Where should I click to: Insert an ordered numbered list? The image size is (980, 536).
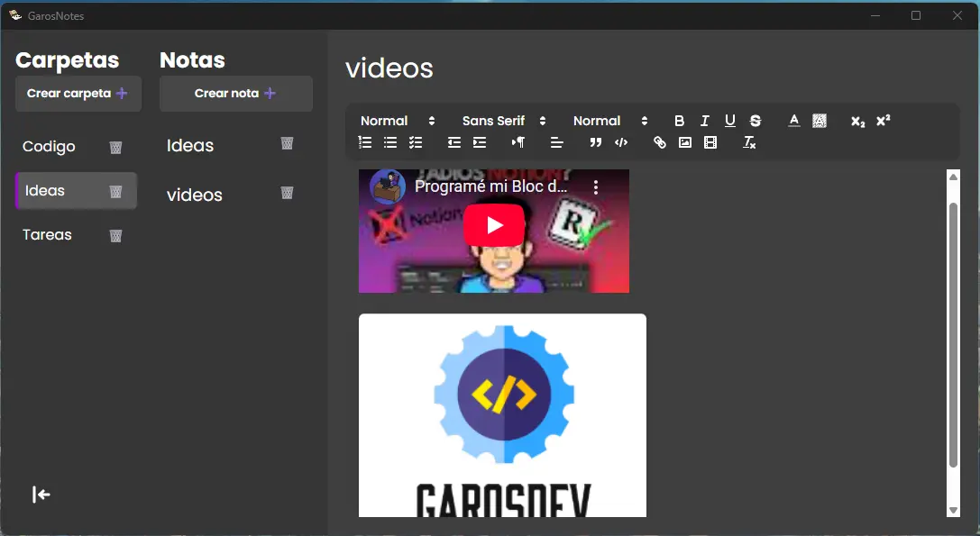(x=365, y=142)
